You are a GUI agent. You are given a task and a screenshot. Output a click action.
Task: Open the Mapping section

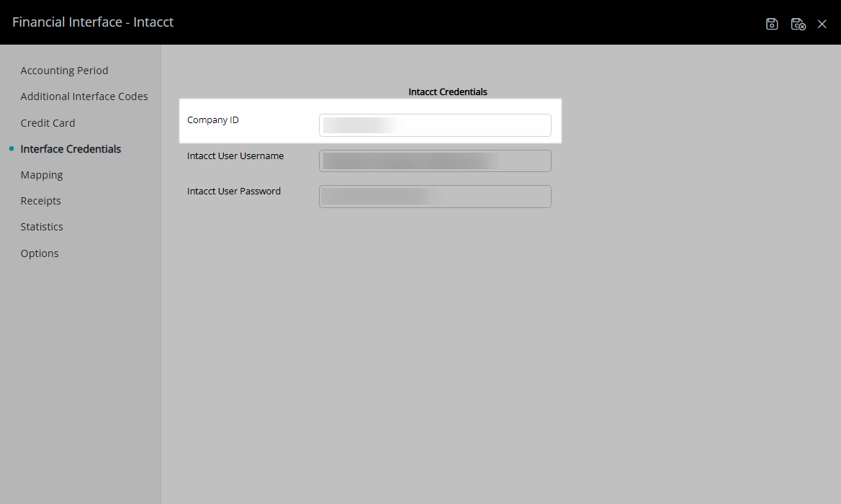click(42, 175)
